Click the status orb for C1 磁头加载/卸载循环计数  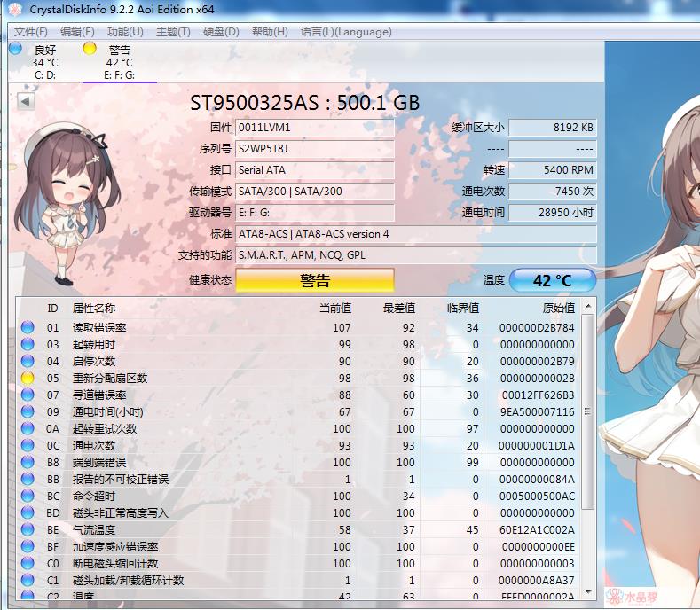(28, 580)
